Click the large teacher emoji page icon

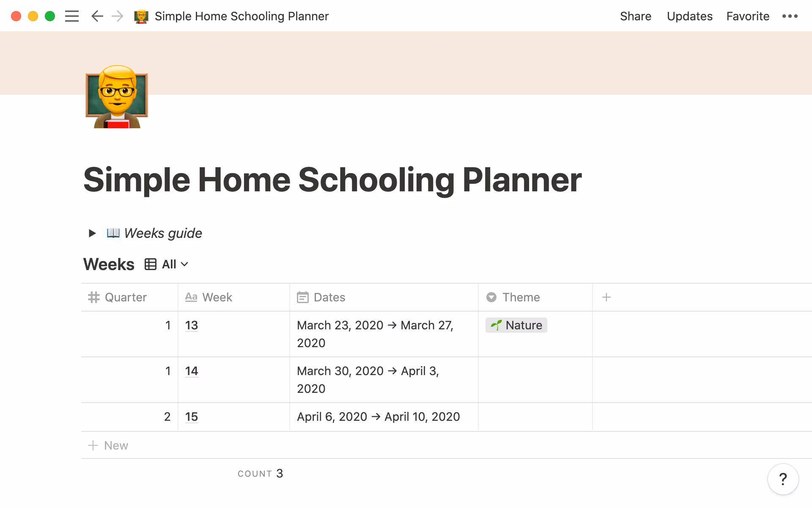click(x=117, y=97)
